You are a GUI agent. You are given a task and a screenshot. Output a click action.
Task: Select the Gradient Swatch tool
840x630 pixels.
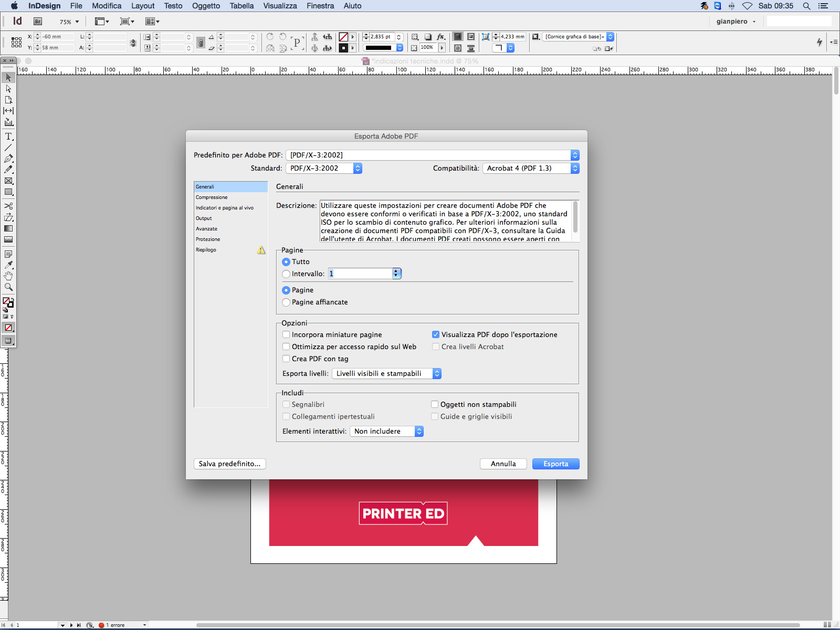tap(8, 228)
